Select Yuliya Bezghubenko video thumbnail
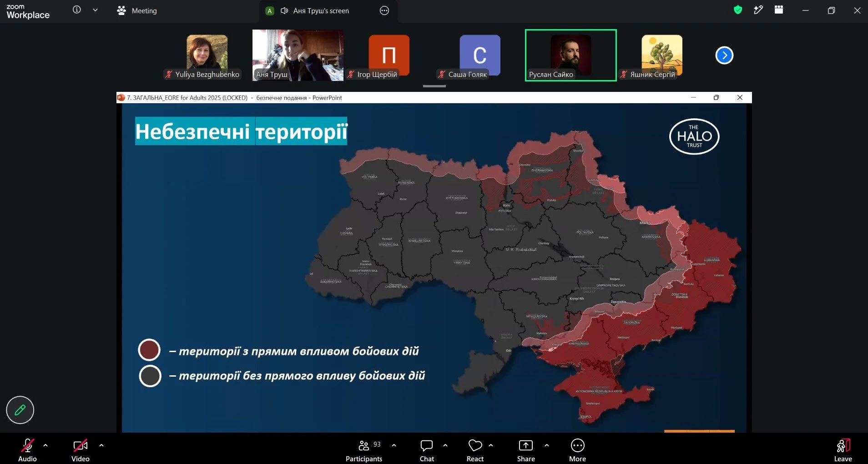Image resolution: width=868 pixels, height=464 pixels. click(207, 55)
